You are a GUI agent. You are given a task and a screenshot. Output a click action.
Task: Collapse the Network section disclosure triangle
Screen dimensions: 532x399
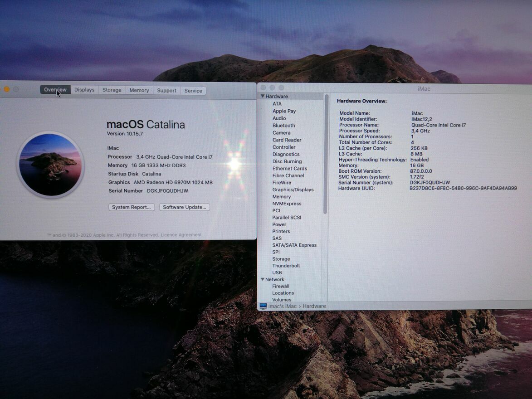click(x=263, y=279)
